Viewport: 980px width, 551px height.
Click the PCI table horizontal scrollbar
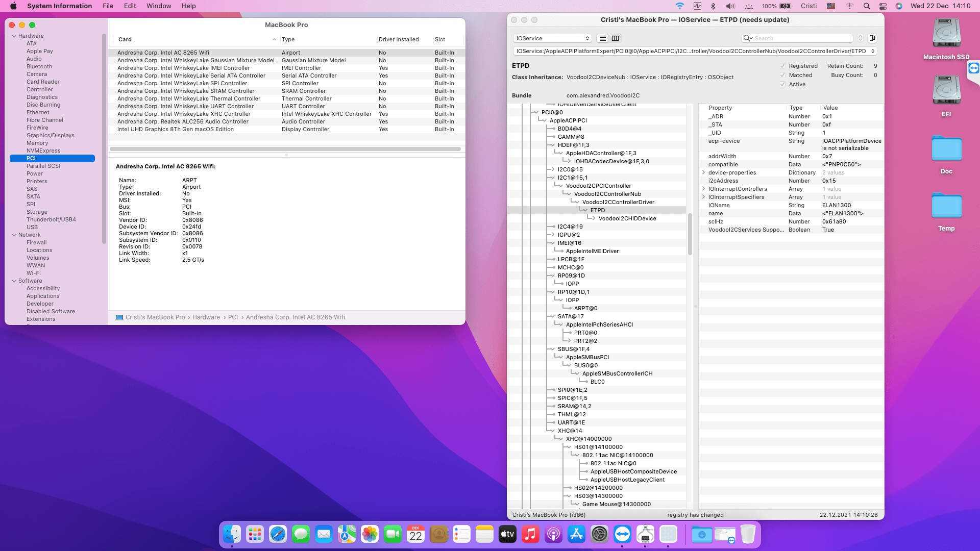click(285, 149)
